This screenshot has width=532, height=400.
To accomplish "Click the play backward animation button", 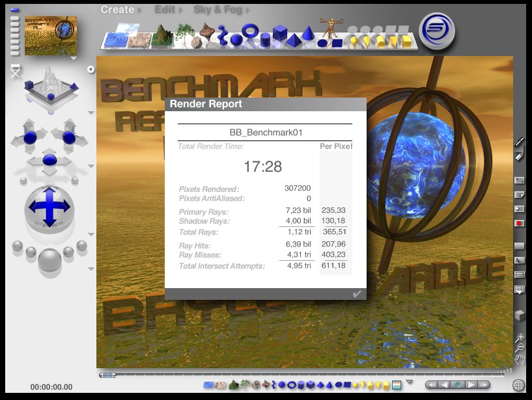I will tap(443, 385).
